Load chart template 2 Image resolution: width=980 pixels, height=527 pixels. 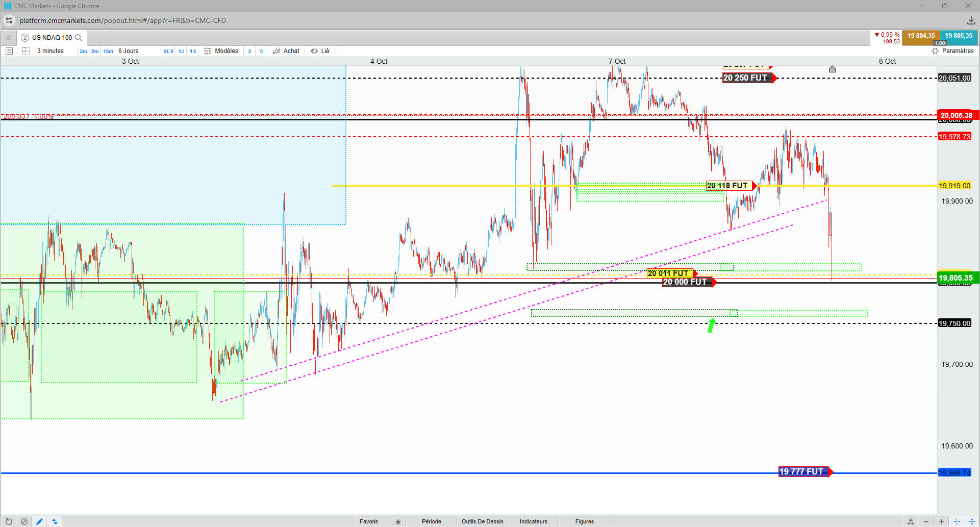[x=249, y=51]
